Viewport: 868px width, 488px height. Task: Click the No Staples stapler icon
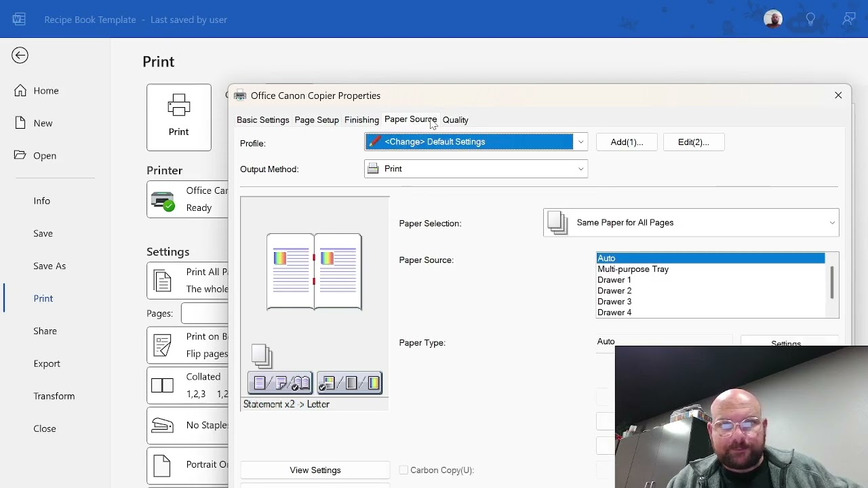(163, 425)
